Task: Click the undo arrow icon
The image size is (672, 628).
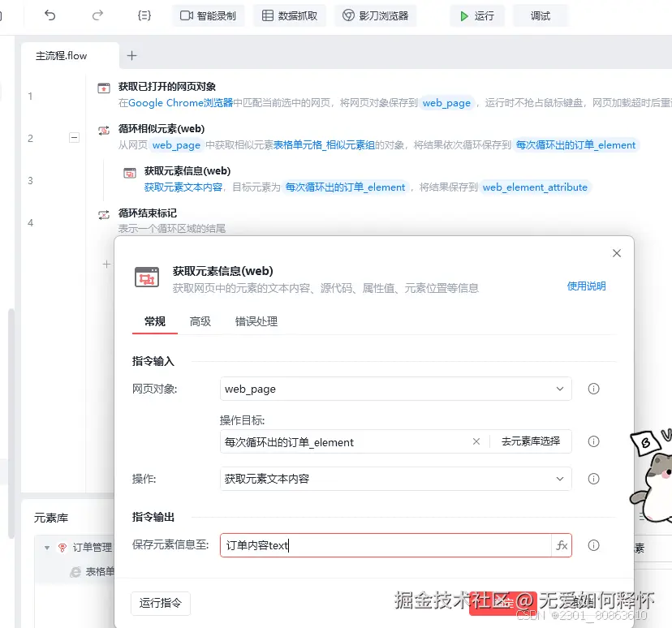Action: click(x=50, y=15)
